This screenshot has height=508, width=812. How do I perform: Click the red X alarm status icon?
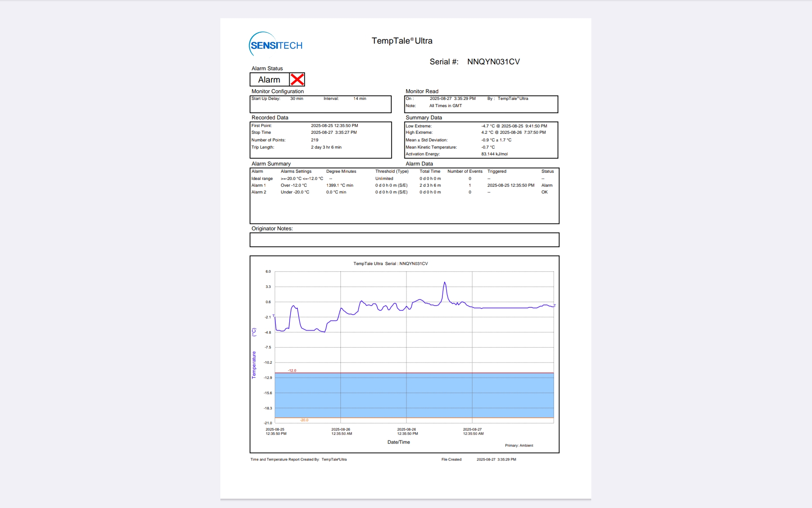[297, 80]
